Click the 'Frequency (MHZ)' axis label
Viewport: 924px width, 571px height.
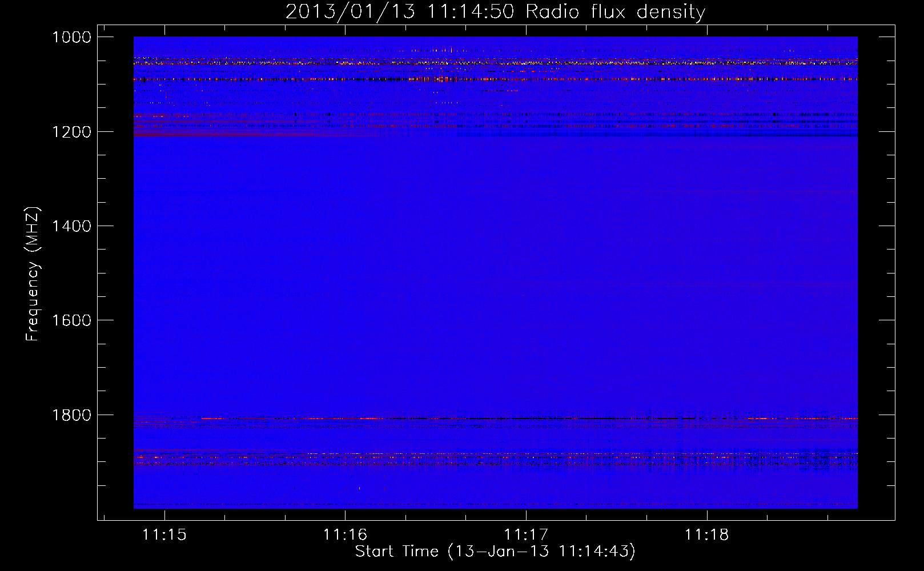pos(33,275)
